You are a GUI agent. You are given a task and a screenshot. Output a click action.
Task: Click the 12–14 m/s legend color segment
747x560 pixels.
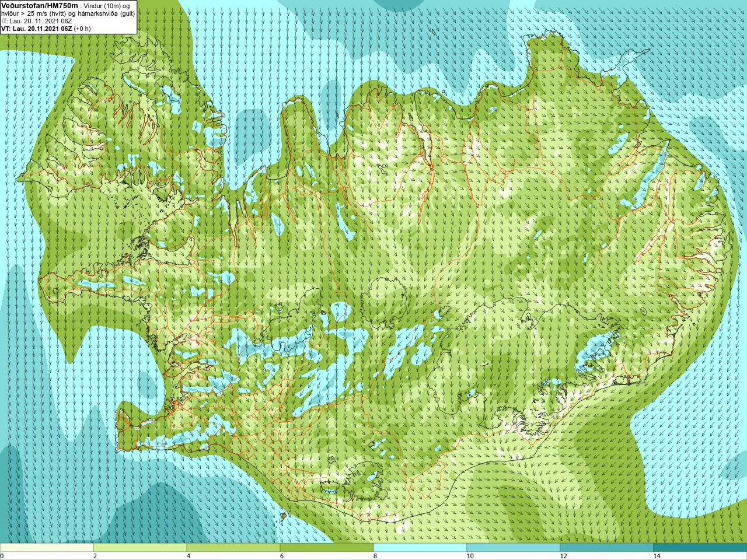click(607, 548)
